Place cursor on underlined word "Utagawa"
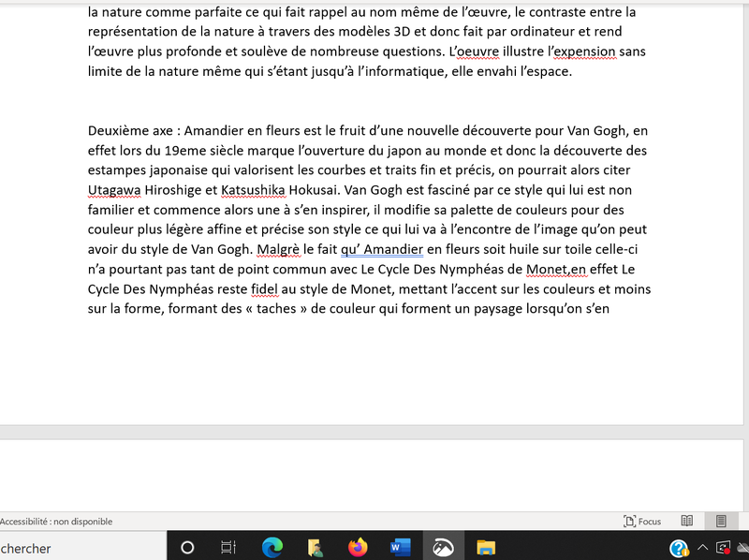This screenshot has width=749, height=560. (114, 190)
